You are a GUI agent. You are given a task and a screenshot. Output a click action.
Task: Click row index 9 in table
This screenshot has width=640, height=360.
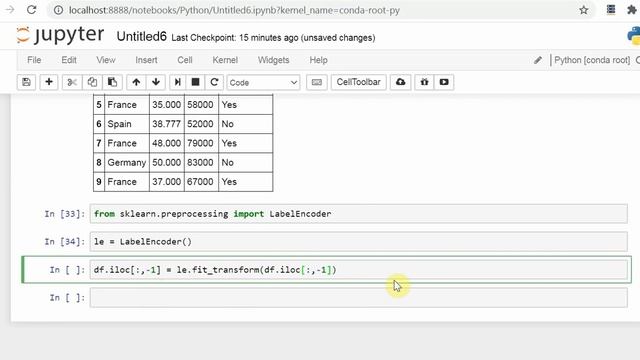[99, 182]
